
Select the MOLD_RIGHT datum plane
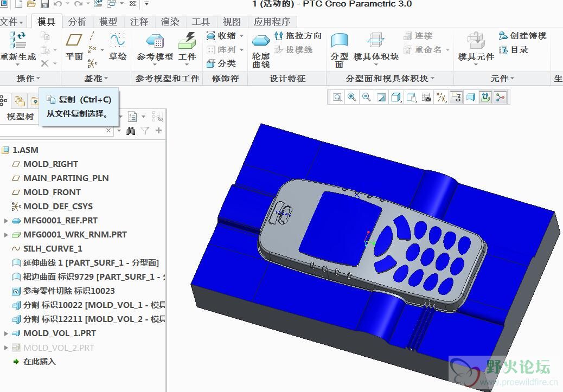coord(45,164)
